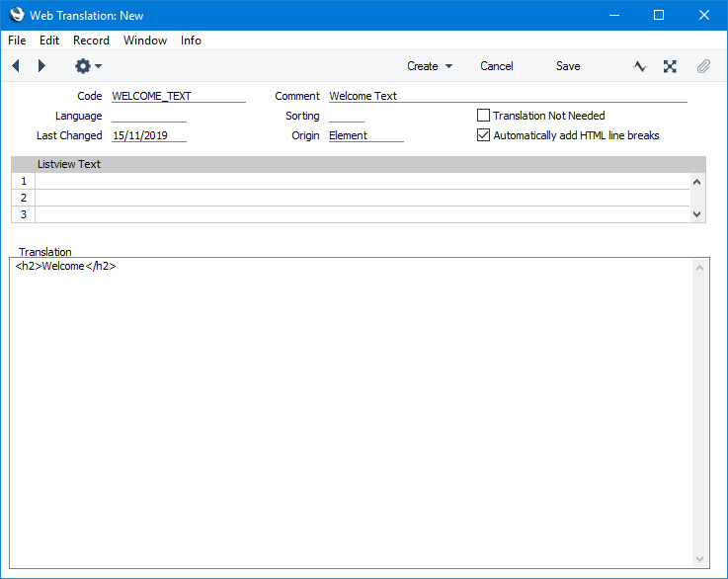The height and width of the screenshot is (579, 728).
Task: Click the Comment field Welcome Text
Action: point(508,96)
